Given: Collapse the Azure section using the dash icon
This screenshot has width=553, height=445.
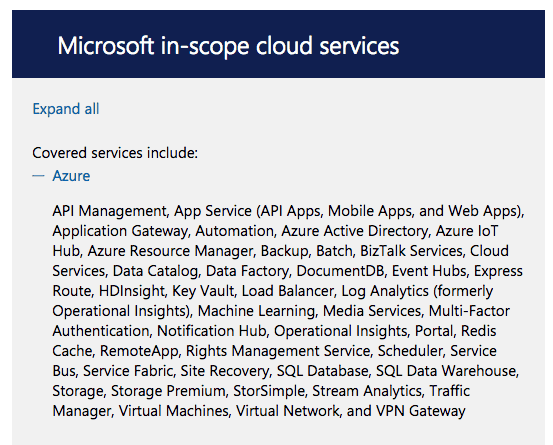Looking at the screenshot, I should coord(38,176).
